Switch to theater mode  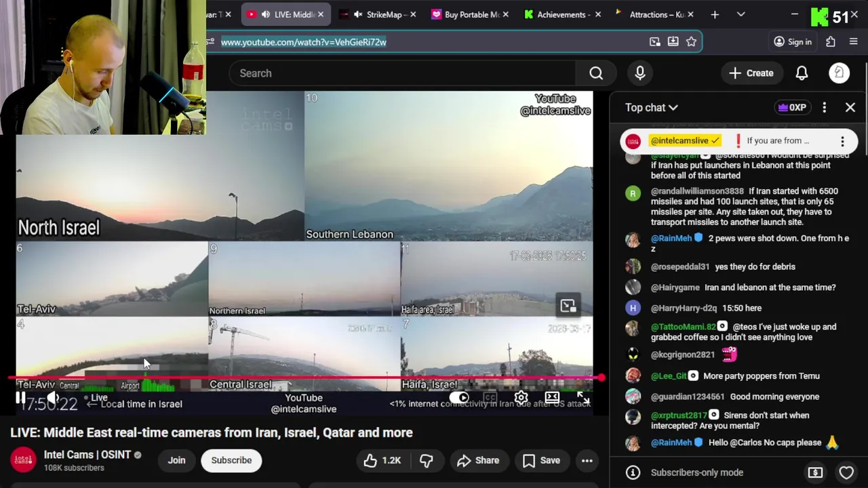coord(552,398)
